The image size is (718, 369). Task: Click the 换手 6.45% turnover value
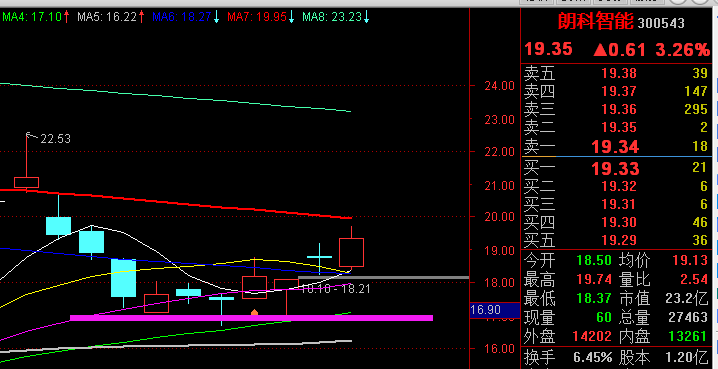click(x=592, y=357)
